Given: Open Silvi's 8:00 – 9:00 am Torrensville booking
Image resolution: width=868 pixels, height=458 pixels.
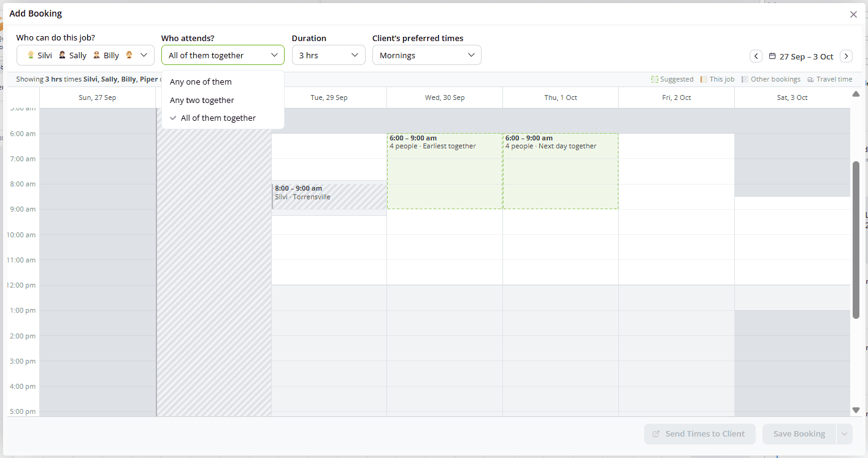Looking at the screenshot, I should pos(329,196).
